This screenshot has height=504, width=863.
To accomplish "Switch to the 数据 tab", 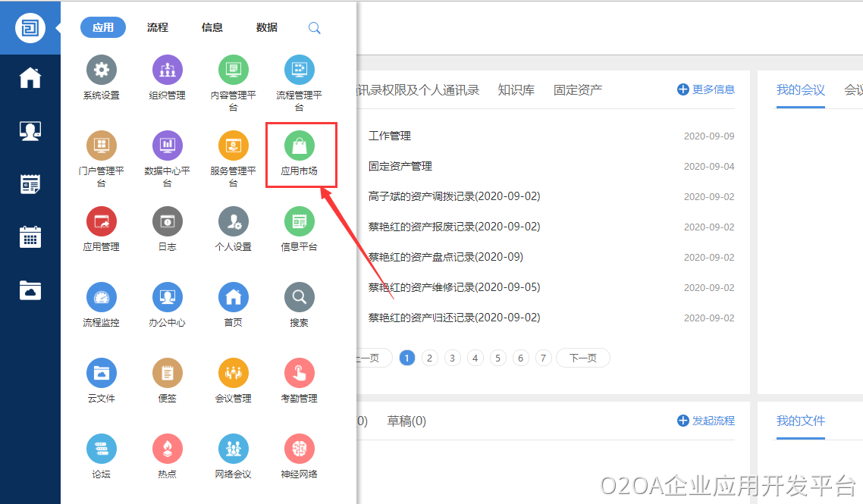I will 267,27.
